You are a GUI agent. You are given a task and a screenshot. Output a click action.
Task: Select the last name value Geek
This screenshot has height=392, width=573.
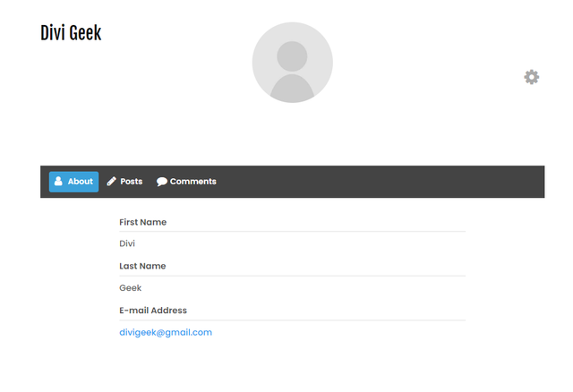click(x=130, y=288)
